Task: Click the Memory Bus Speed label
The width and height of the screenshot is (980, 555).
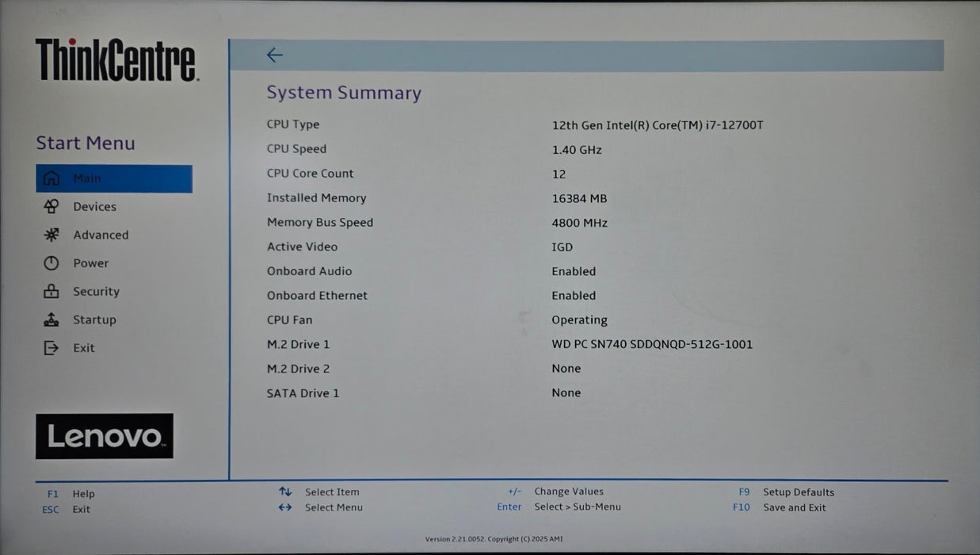Action: pyautogui.click(x=320, y=223)
